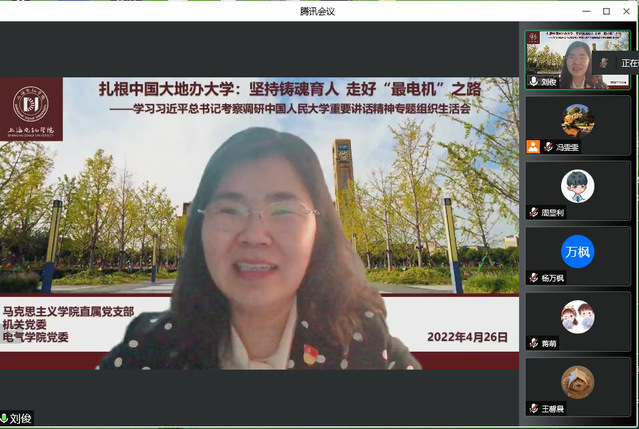639x429 pixels.
Task: Click the 腾讯会议 window title
Action: [x=319, y=10]
